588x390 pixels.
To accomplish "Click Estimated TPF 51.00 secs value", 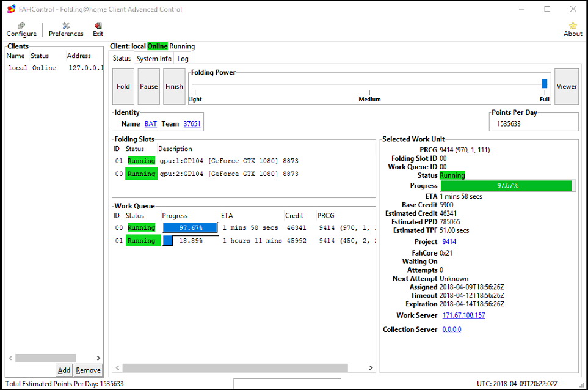I will click(x=454, y=230).
